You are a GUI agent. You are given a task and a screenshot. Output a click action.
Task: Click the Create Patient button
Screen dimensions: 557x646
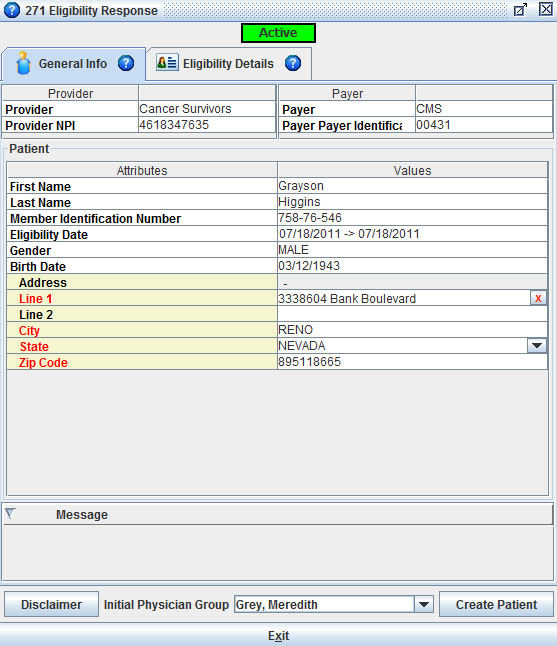tap(496, 604)
